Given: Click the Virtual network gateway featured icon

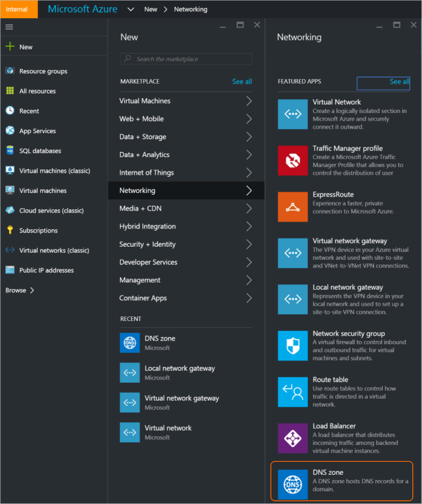Looking at the screenshot, I should 293,253.
